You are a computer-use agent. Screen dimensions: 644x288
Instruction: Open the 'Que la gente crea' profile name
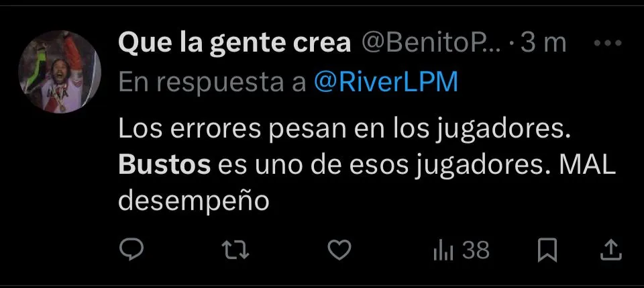click(235, 44)
